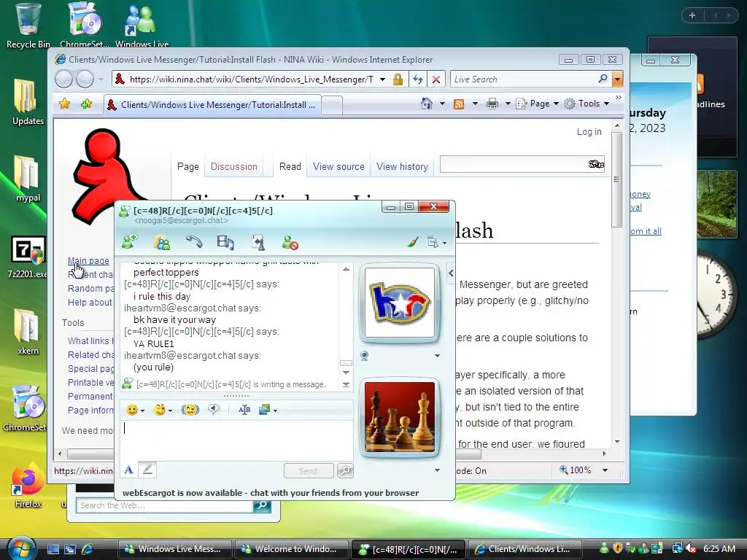The image size is (747, 560).
Task: Click the security lock icon in address bar
Action: click(x=398, y=79)
